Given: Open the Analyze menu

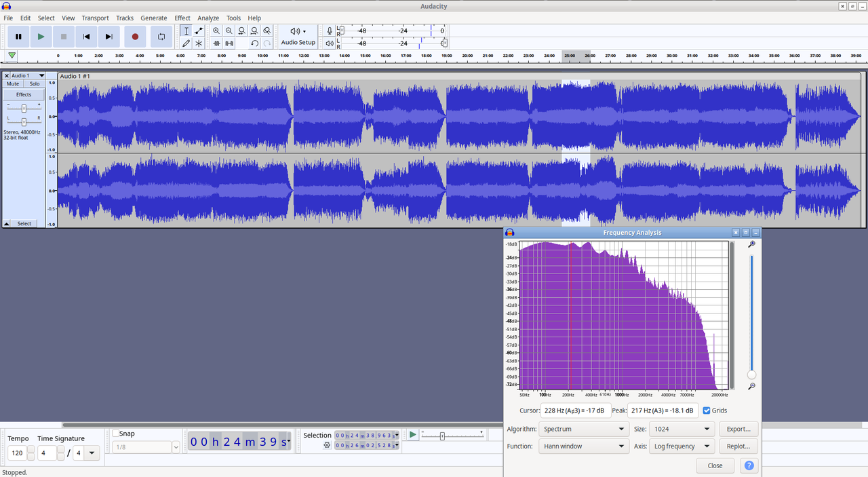Looking at the screenshot, I should pyautogui.click(x=208, y=18).
